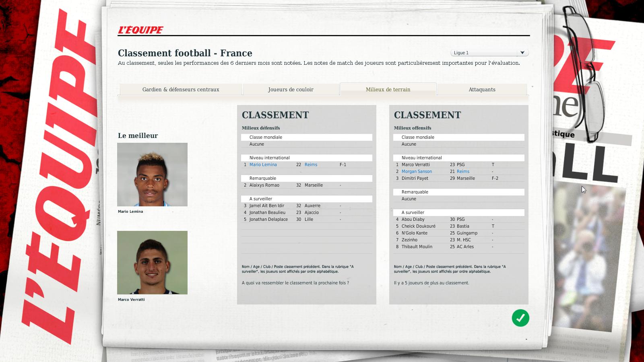
Task: Go to the Attaquants tab
Action: (x=482, y=90)
